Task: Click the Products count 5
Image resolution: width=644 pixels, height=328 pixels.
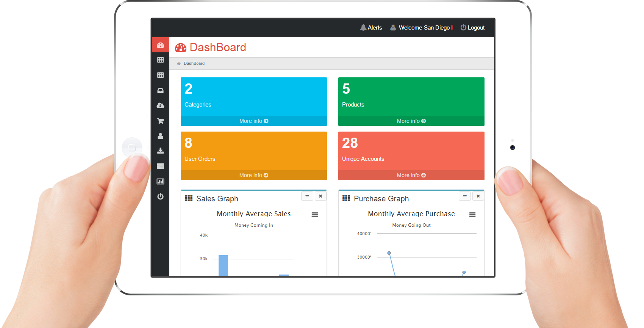Action: point(346,89)
